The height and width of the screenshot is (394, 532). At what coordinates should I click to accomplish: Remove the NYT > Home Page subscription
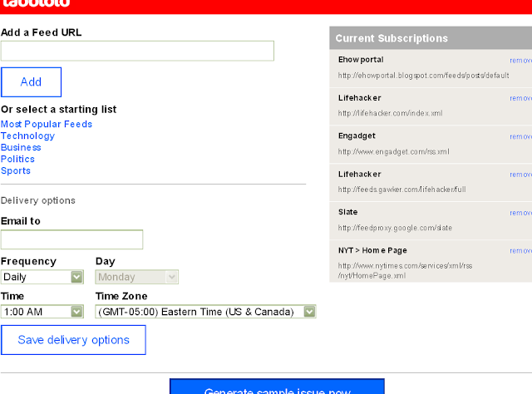click(x=521, y=251)
